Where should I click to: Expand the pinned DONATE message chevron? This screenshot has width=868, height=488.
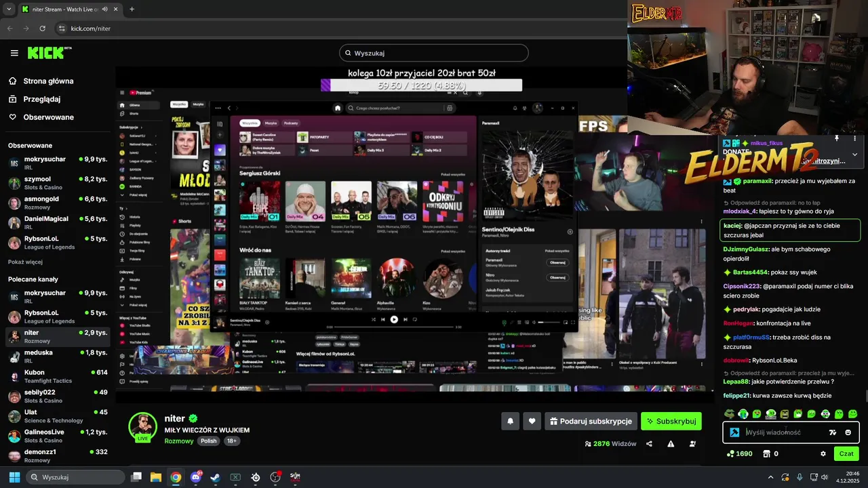click(854, 155)
